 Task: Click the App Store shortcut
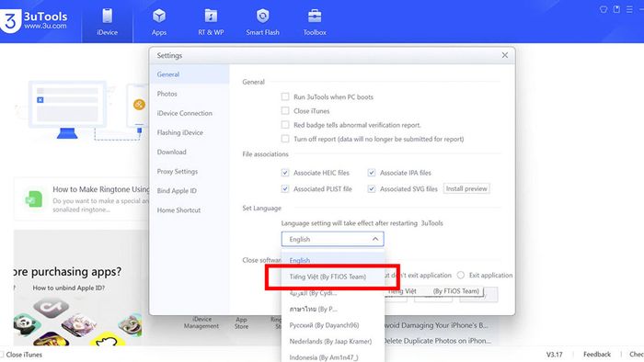pos(241,322)
